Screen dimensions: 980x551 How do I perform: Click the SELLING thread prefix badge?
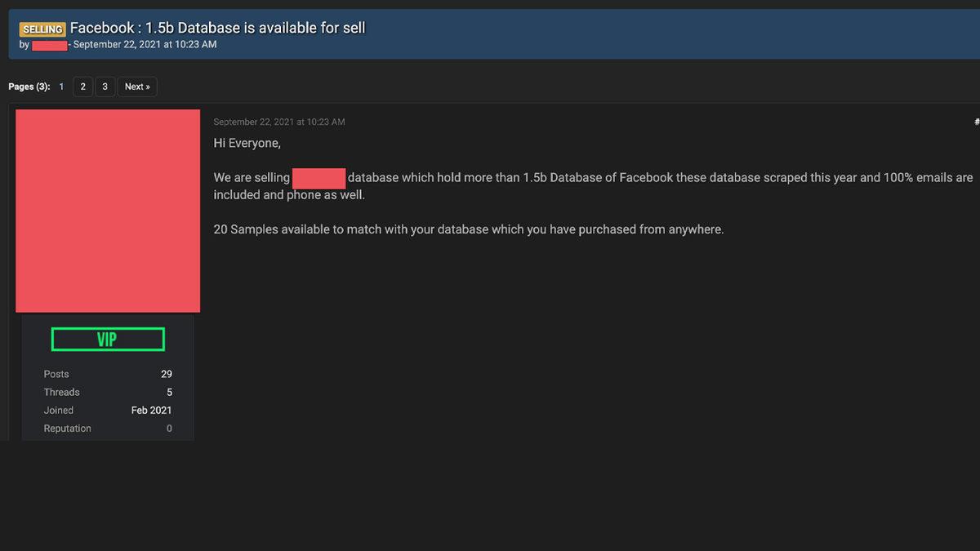coord(42,28)
